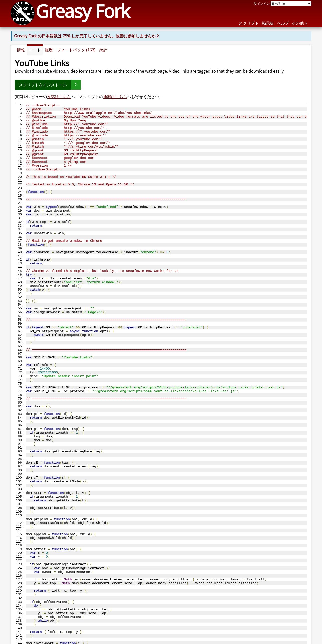Screen dimensions: 322x644
Task: Click the @namespace smallapple.net URL line
Action: click(89, 113)
